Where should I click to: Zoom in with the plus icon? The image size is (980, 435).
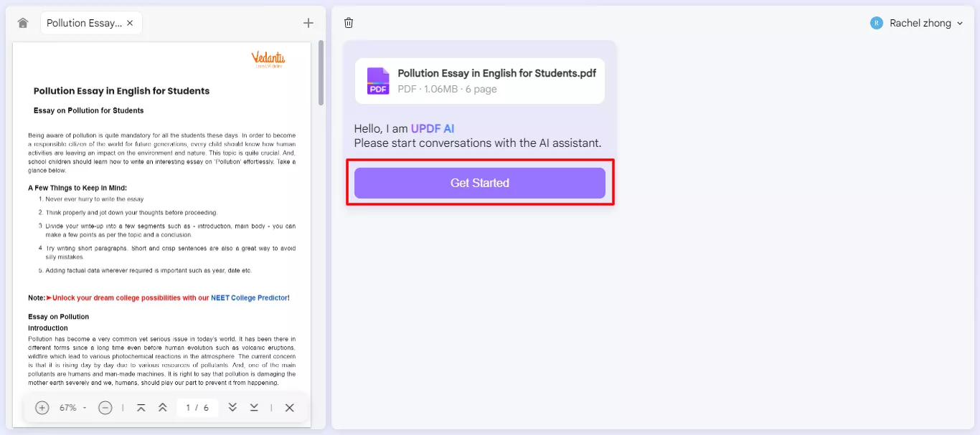pyautogui.click(x=42, y=408)
